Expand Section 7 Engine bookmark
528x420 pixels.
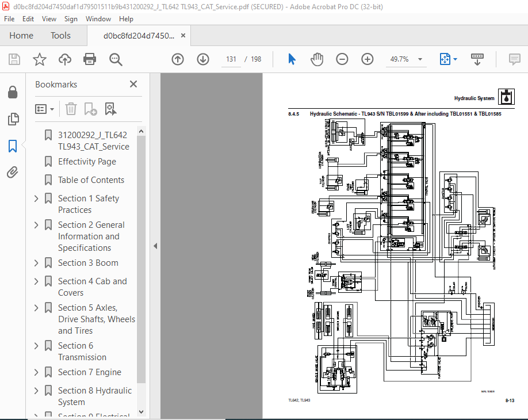coord(36,372)
